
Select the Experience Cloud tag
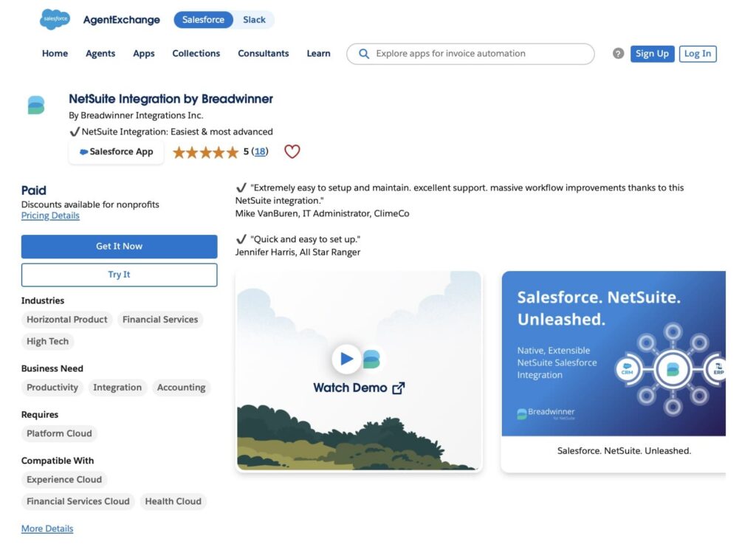[64, 480]
